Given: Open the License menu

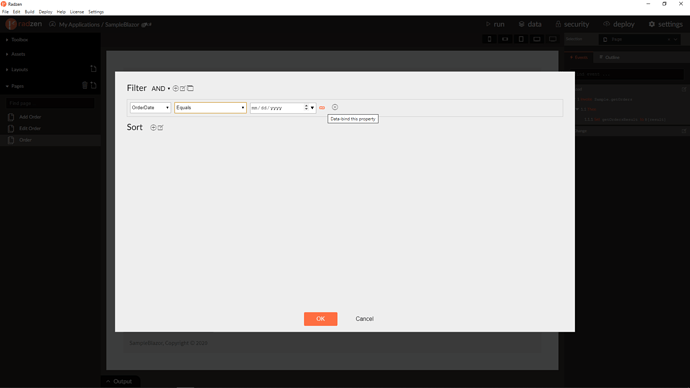Looking at the screenshot, I should click(77, 12).
